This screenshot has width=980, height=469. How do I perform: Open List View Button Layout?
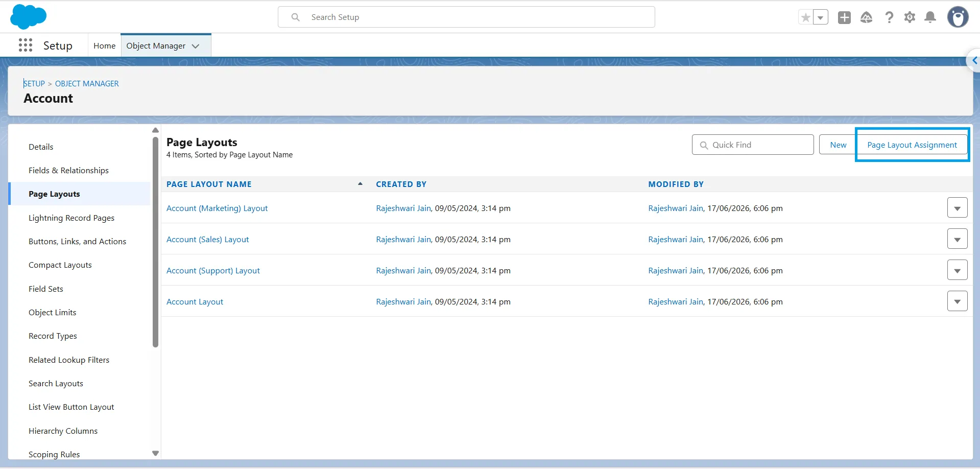pyautogui.click(x=71, y=407)
